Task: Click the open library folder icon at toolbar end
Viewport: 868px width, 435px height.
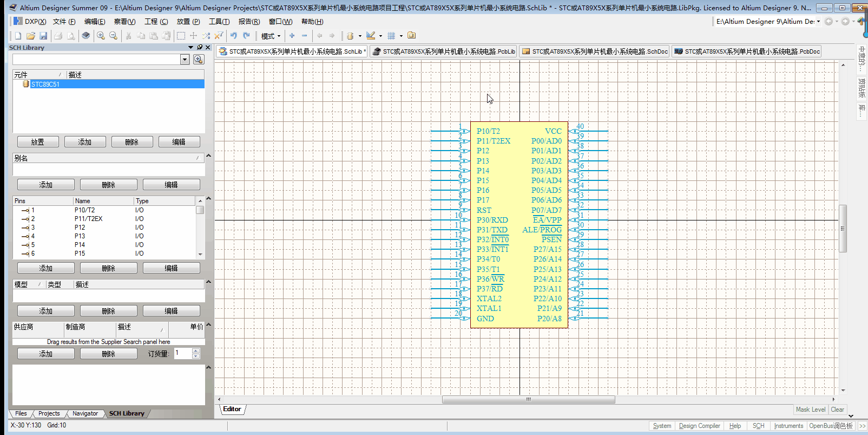Action: tap(412, 36)
